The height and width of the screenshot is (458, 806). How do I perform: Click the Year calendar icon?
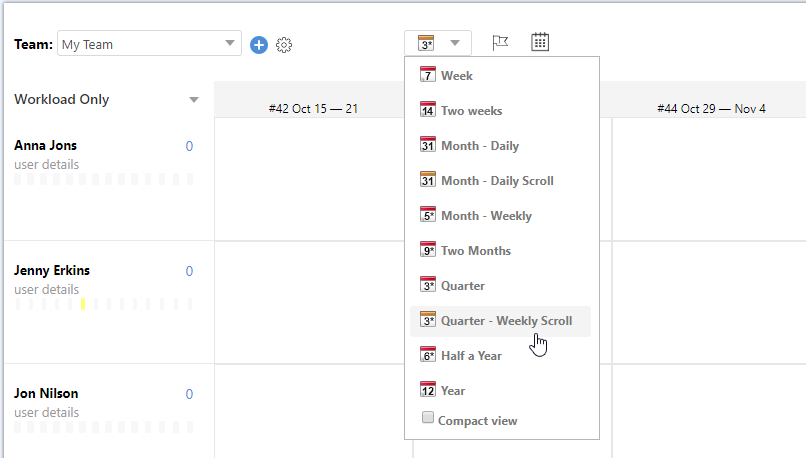point(428,390)
